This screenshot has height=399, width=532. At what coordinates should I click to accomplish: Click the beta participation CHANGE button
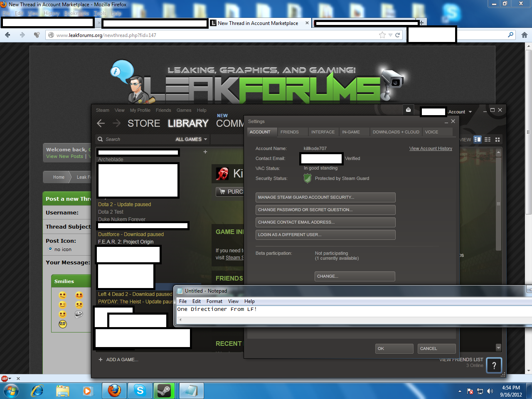point(355,276)
